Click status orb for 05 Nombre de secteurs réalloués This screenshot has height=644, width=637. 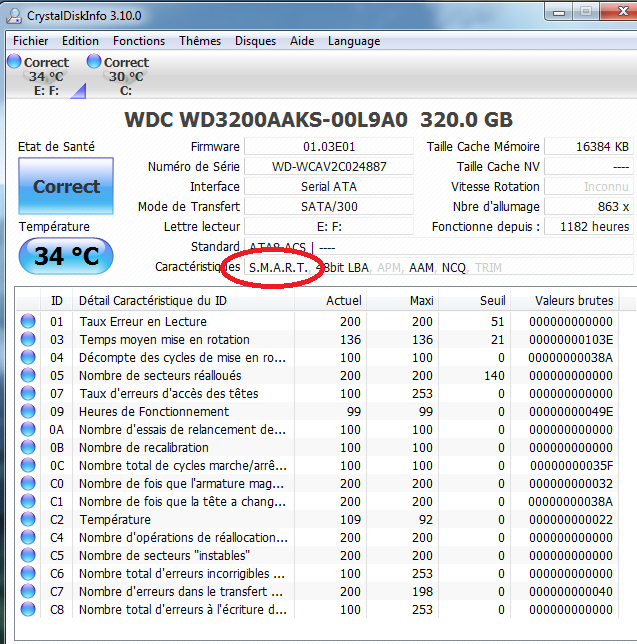point(28,375)
